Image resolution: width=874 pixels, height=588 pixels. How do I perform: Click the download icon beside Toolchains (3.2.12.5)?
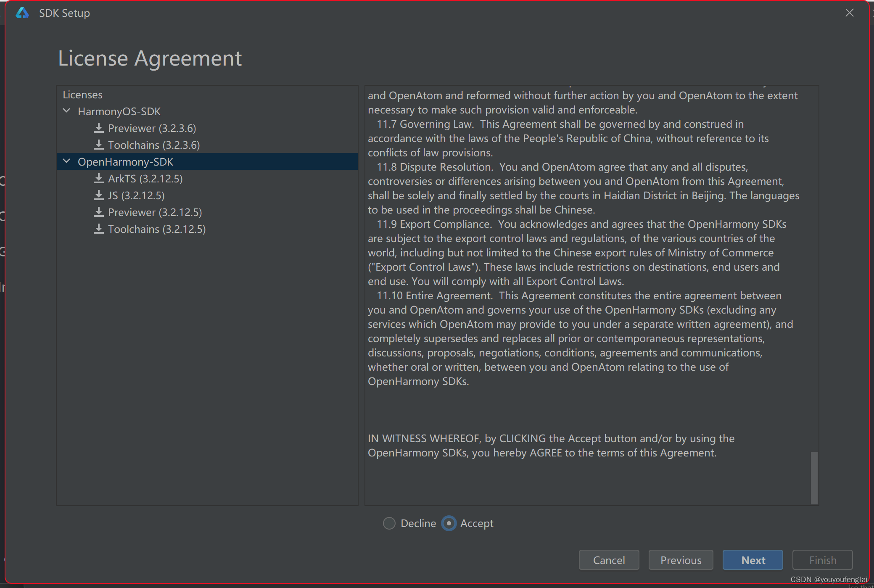[99, 229]
